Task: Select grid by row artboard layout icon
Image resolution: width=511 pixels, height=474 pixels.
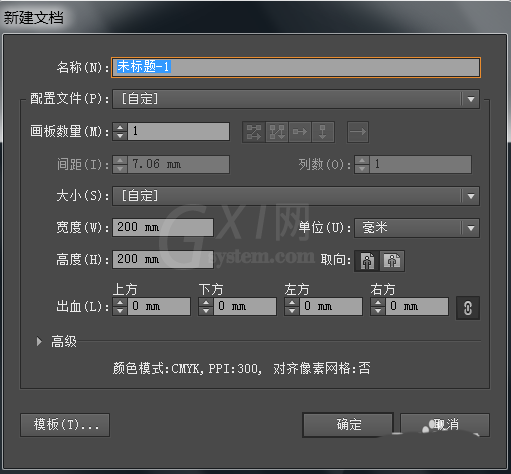Action: (254, 132)
